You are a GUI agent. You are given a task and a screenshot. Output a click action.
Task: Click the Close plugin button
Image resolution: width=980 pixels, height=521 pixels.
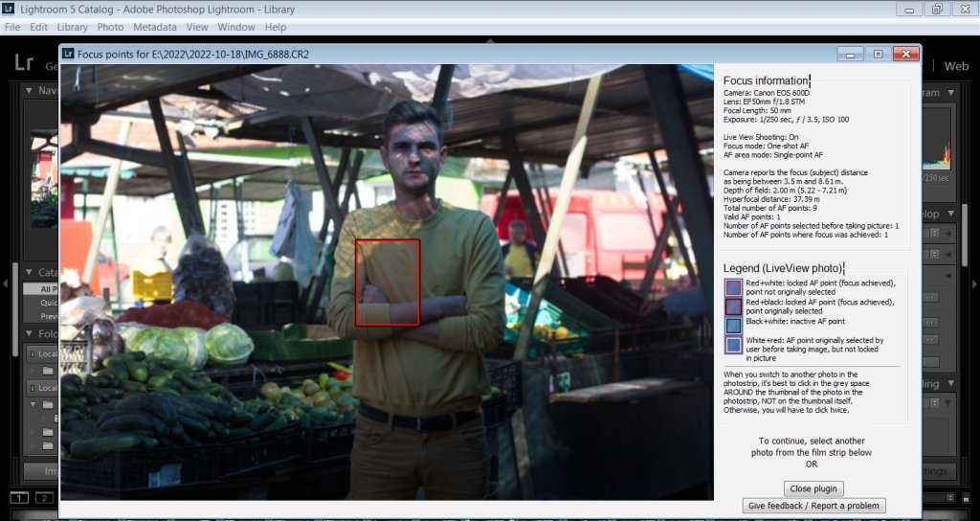tap(813, 488)
